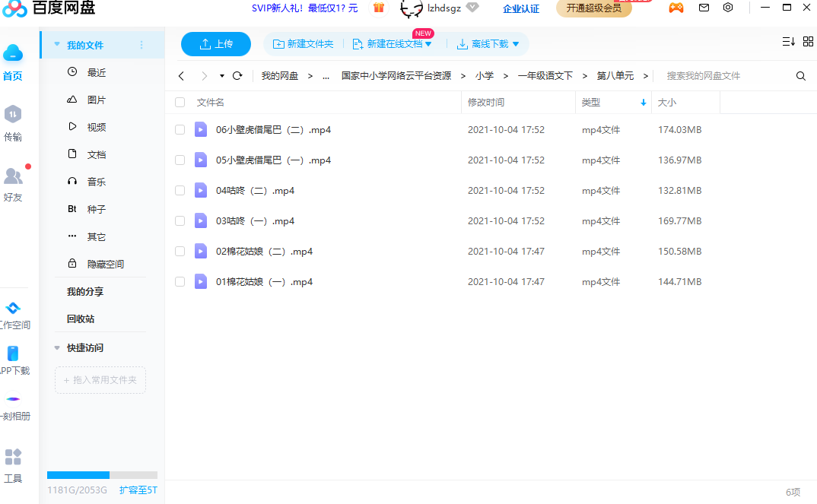Tick the checkbox for 03咕咚（一）.mp4
Viewport: 817px width, 504px height.
click(180, 221)
